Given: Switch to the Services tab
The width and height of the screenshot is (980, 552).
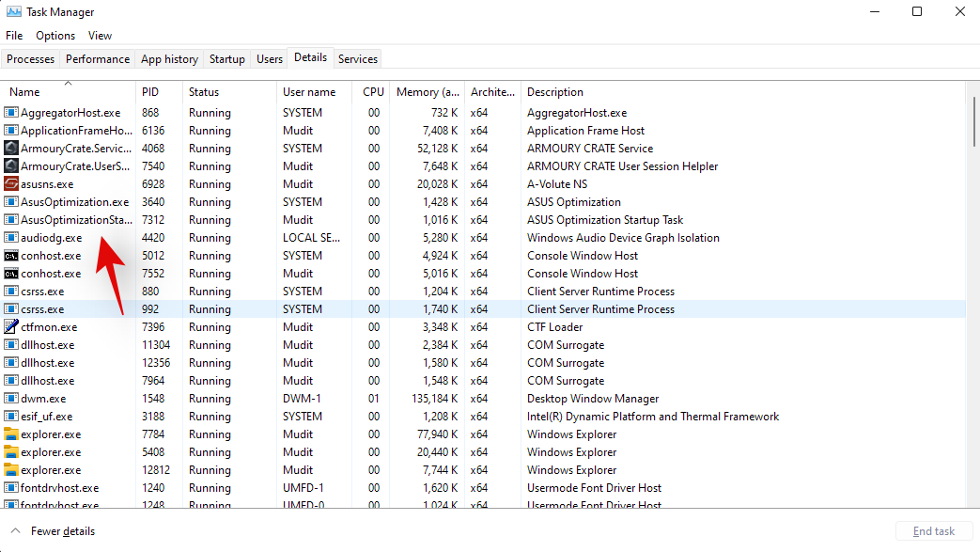Looking at the screenshot, I should click(357, 59).
